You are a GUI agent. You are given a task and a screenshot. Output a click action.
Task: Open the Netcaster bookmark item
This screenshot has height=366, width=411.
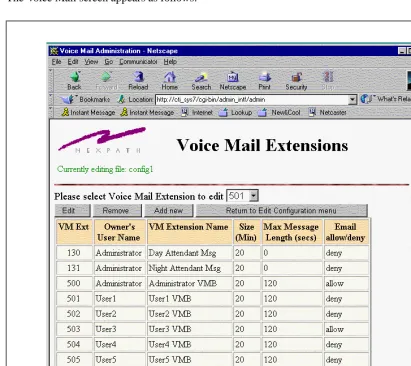[327, 113]
